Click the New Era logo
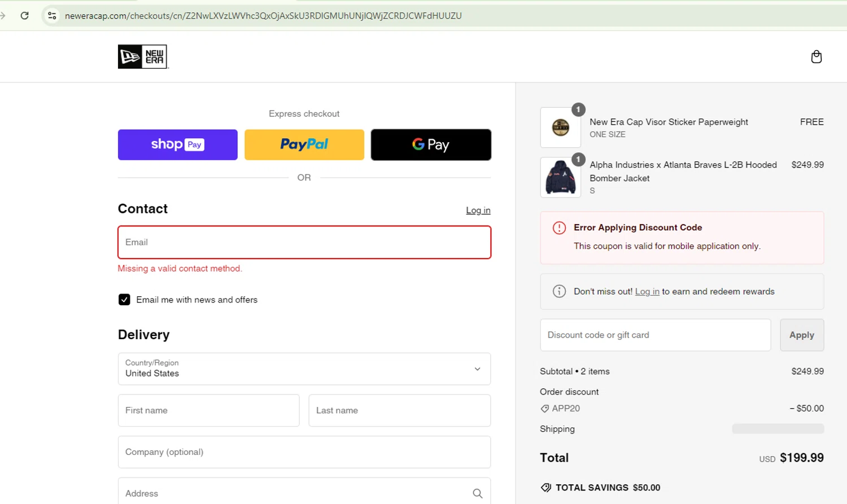The height and width of the screenshot is (504, 847). [142, 56]
